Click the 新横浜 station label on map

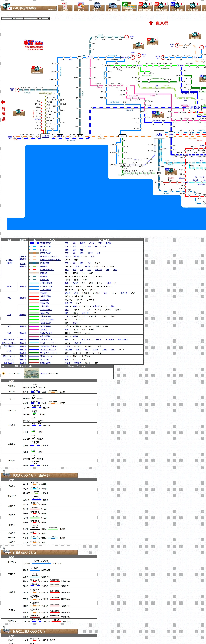click(195, 108)
